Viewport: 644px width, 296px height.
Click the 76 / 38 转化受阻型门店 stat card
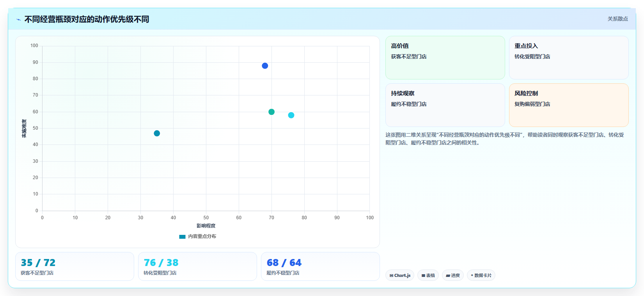tap(197, 266)
